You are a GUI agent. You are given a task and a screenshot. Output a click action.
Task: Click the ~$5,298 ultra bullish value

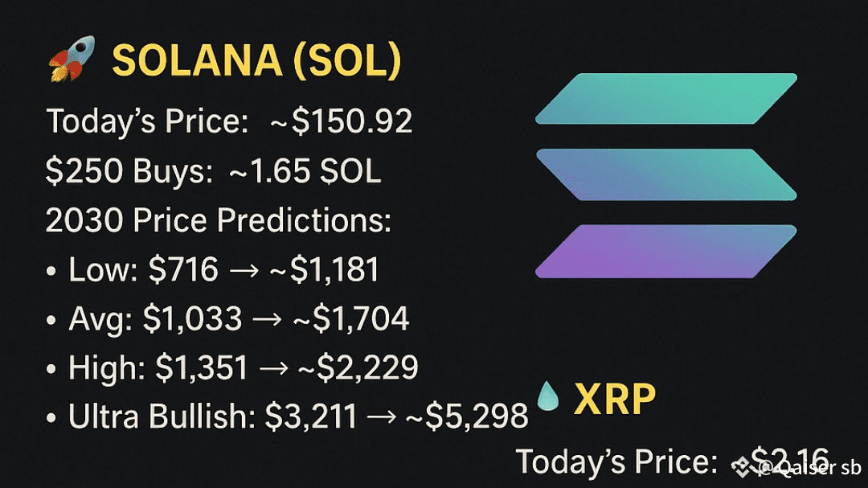(467, 416)
